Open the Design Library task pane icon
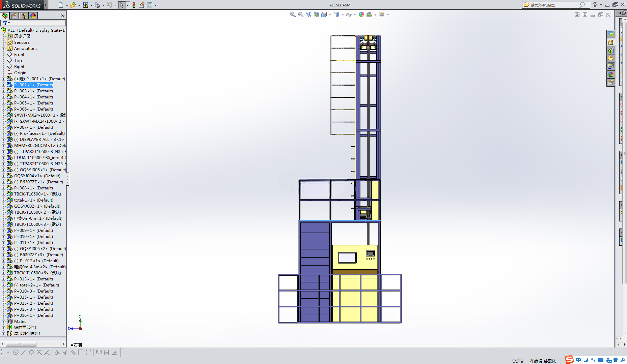The image size is (627, 364). tap(610, 50)
